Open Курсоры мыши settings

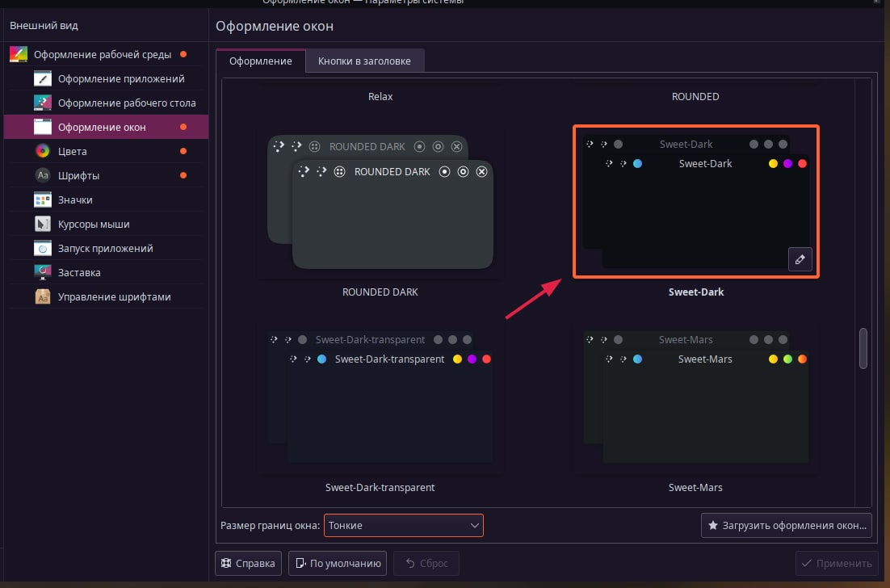pos(106,224)
